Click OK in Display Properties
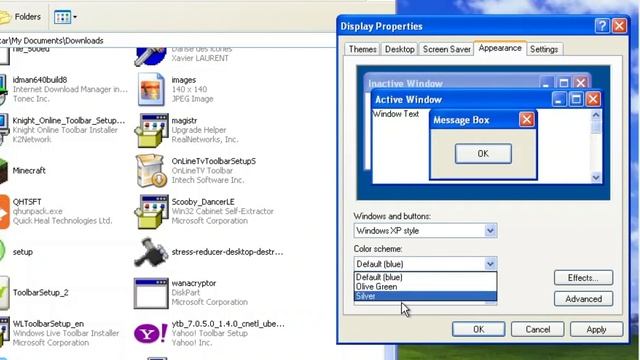This screenshot has width=640, height=360. pyautogui.click(x=478, y=329)
